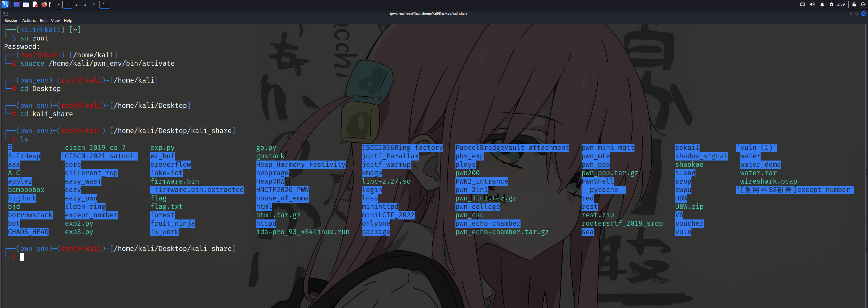Open the Help menu
This screenshot has width=868, height=308.
(68, 21)
